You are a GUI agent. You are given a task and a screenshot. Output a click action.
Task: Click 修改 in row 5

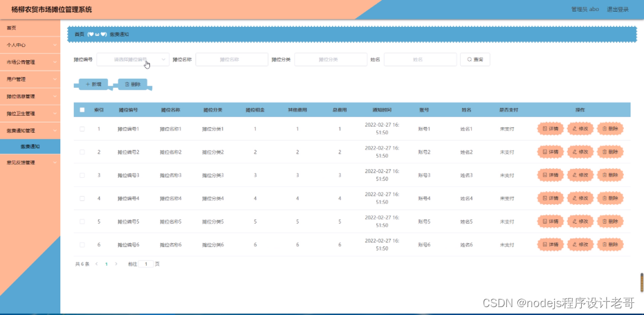click(x=581, y=221)
